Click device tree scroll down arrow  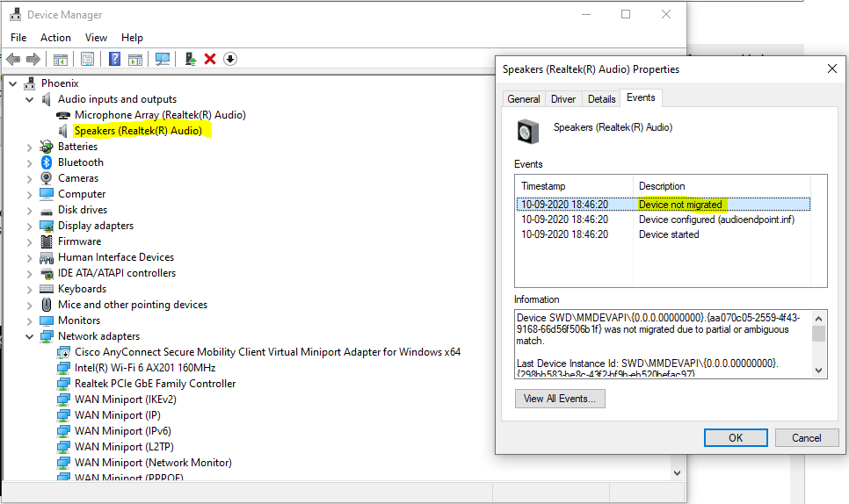(x=677, y=473)
